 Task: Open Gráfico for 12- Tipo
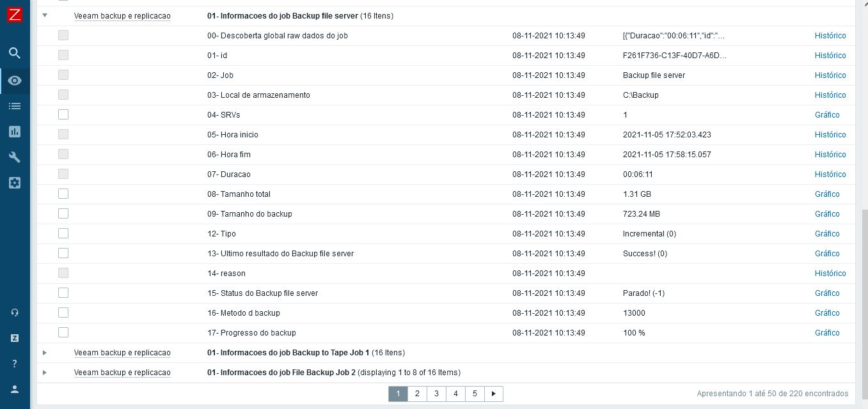tap(827, 234)
